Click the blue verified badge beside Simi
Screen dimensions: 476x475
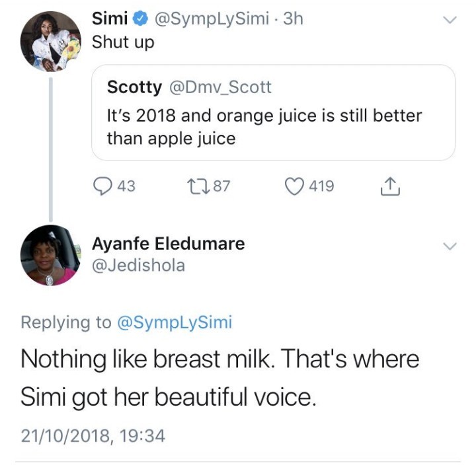[x=140, y=20]
